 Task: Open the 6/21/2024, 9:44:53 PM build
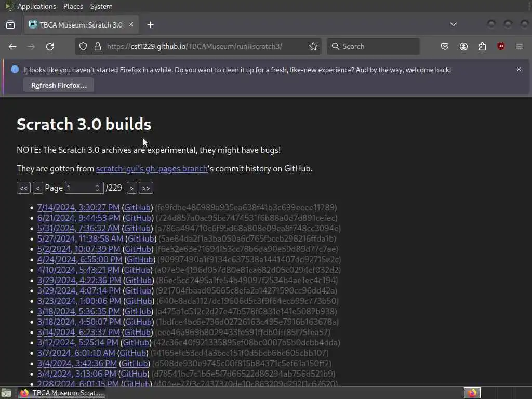point(79,218)
